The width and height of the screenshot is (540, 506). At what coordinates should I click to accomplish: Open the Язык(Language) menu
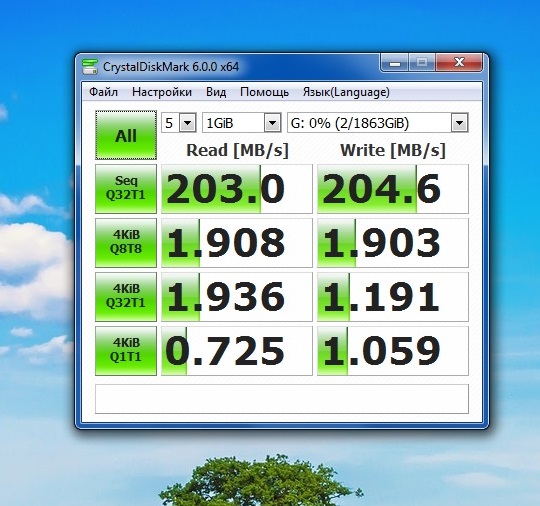click(x=346, y=92)
